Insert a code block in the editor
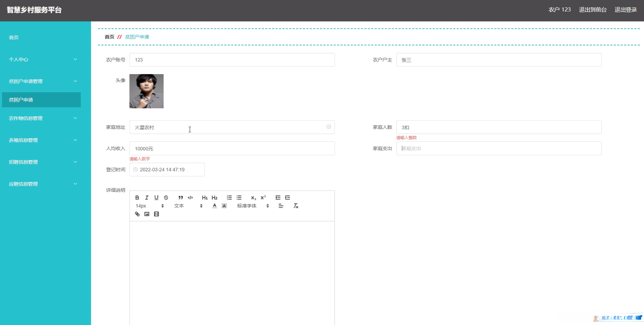The height and width of the screenshot is (325, 644). point(190,198)
